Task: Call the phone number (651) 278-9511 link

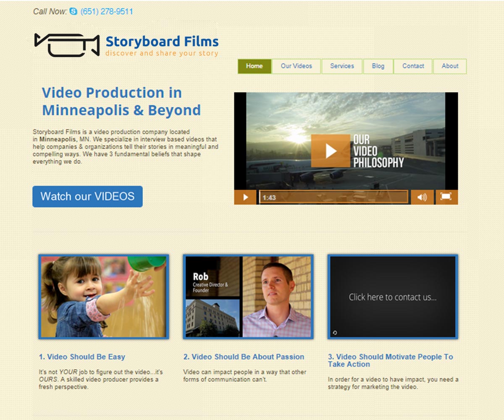Action: 107,12
